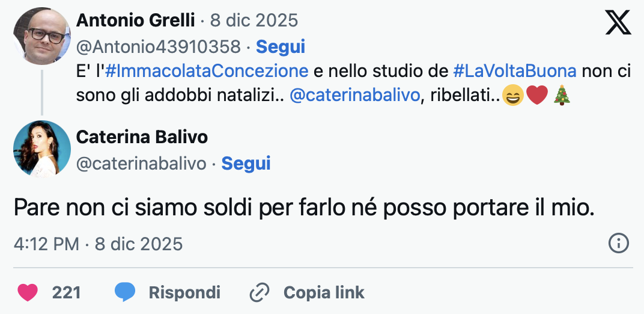
Task: Open Antonio Grelli's profile picture
Action: 42,35
